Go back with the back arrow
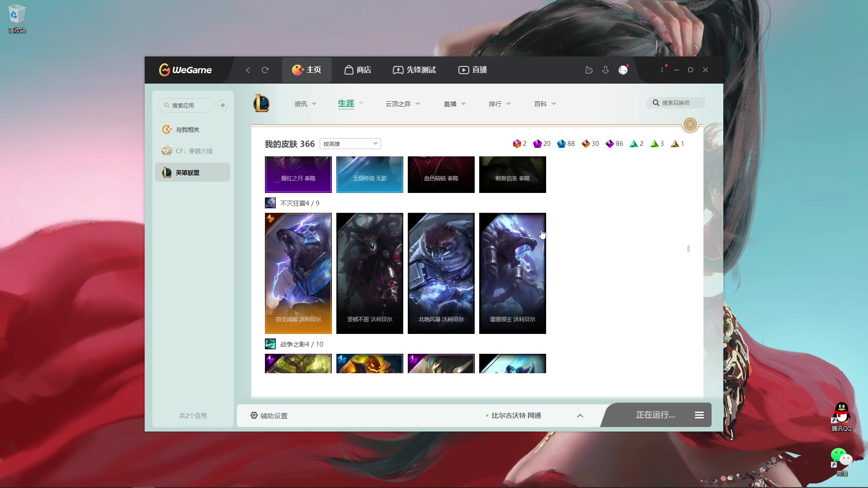868x488 pixels. point(248,70)
